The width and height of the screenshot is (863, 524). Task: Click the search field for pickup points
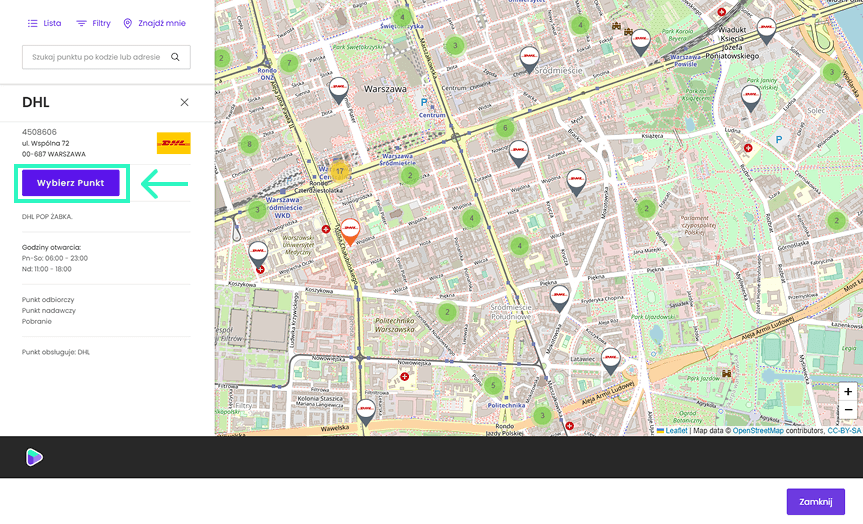[x=96, y=57]
